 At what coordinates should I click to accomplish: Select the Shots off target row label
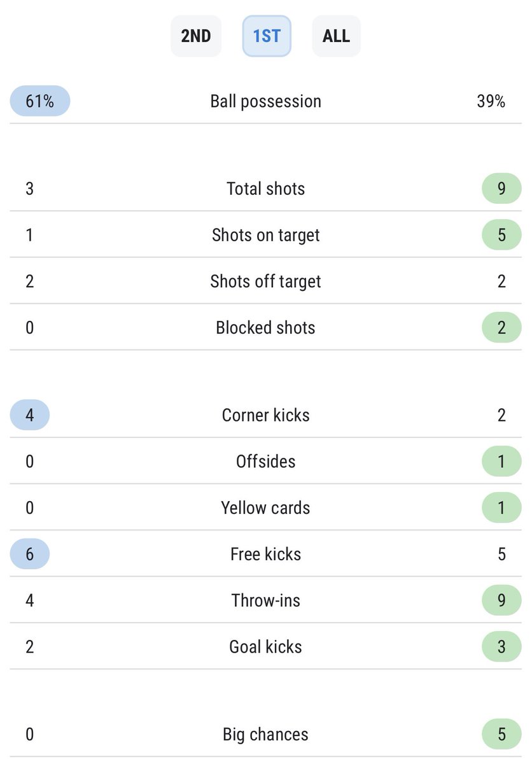pos(266,281)
